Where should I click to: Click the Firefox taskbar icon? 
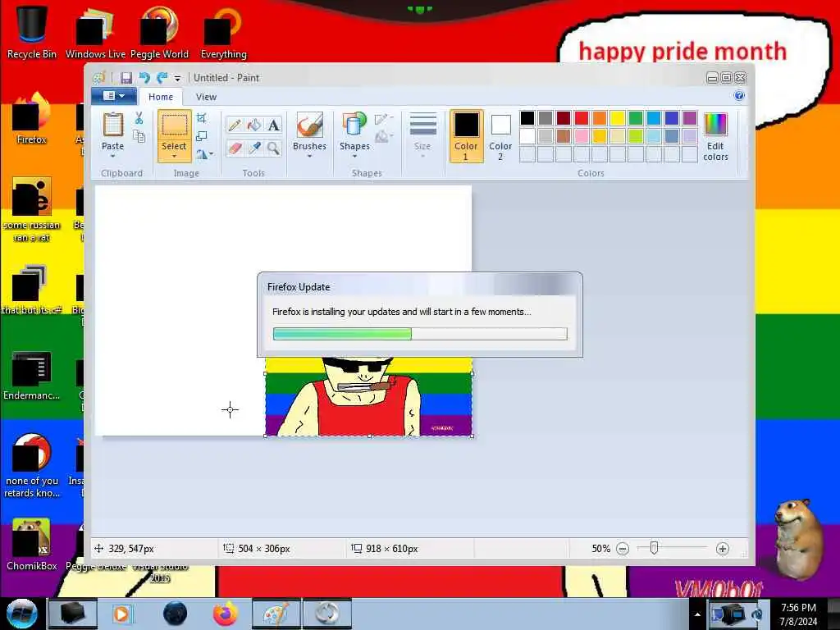click(225, 614)
